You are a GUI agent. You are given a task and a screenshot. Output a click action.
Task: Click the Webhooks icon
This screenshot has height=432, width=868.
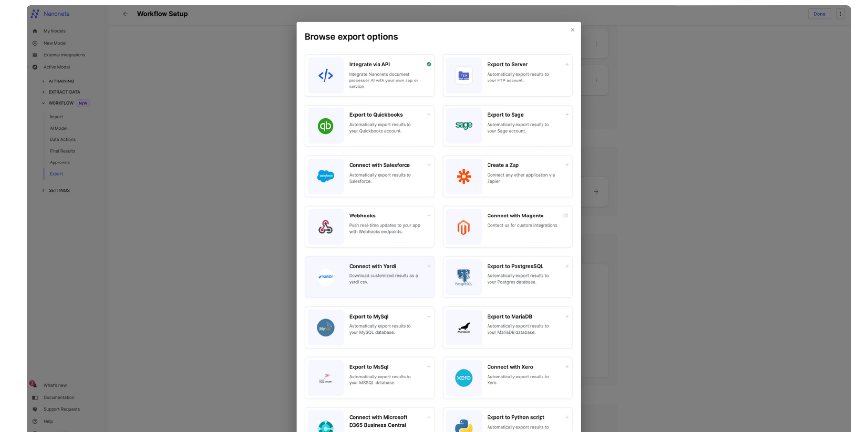[325, 227]
